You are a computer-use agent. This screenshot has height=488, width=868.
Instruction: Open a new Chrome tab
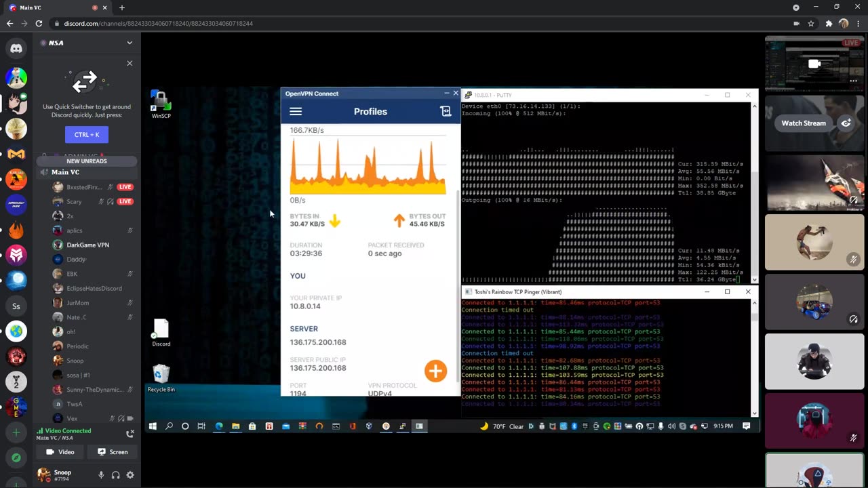click(x=122, y=7)
